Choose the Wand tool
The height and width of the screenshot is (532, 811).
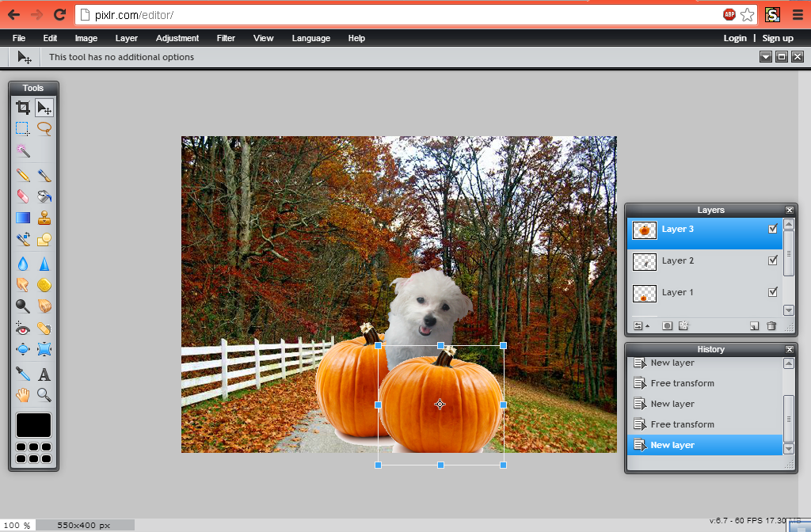(x=23, y=150)
